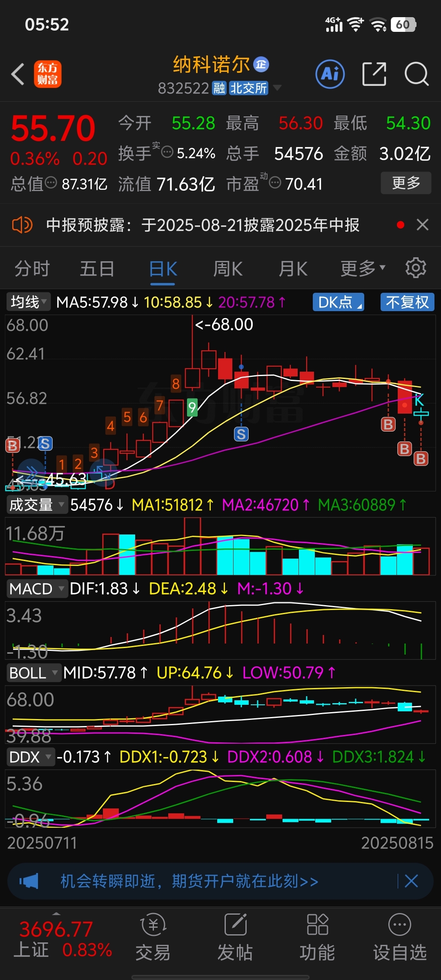The width and height of the screenshot is (441, 980).
Task: Switch to the 周K tab
Action: pos(228,269)
